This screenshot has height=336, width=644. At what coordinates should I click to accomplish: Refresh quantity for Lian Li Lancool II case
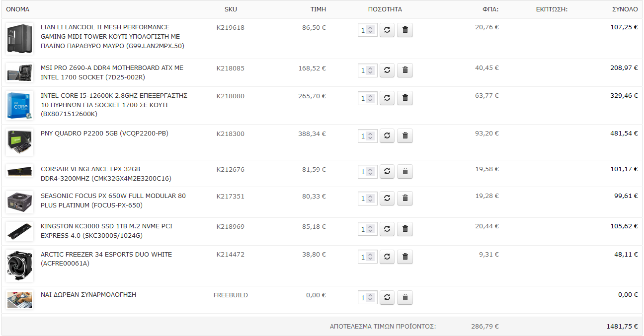point(387,30)
